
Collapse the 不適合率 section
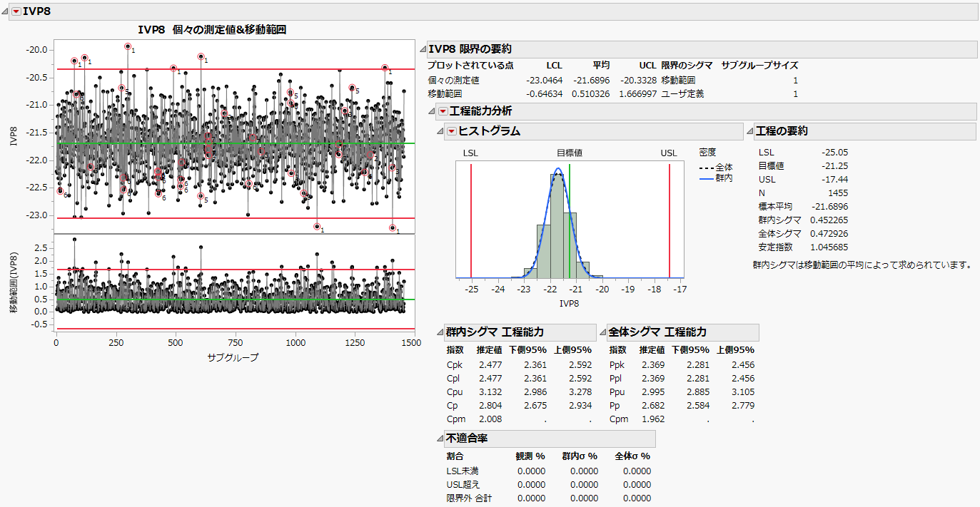point(440,438)
